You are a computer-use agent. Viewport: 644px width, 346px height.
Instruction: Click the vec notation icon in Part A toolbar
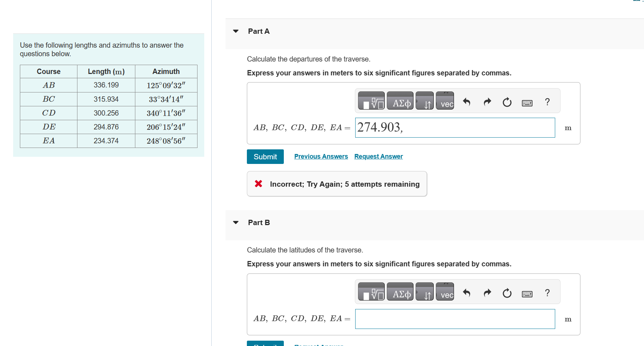pyautogui.click(x=445, y=102)
